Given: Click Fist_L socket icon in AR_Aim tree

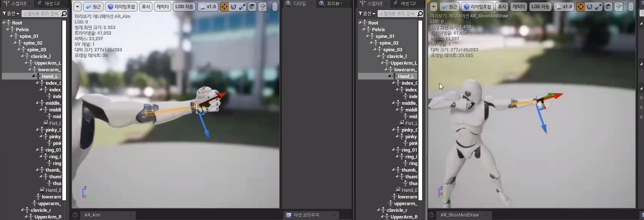Looking at the screenshot, I should [46, 123].
